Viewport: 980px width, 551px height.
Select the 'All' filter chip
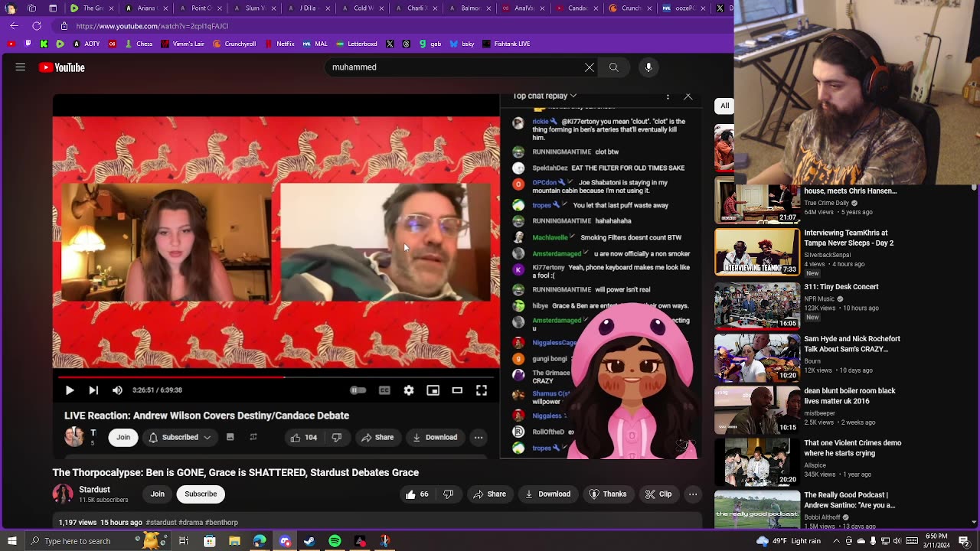[724, 106]
